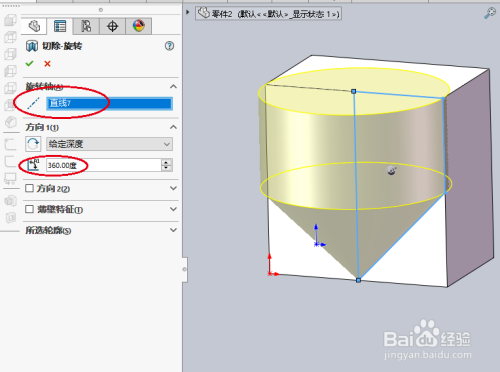This screenshot has height=372, width=500.
Task: Click the 切除-旋转 cut-revolve feature icon
Action: tap(32, 46)
